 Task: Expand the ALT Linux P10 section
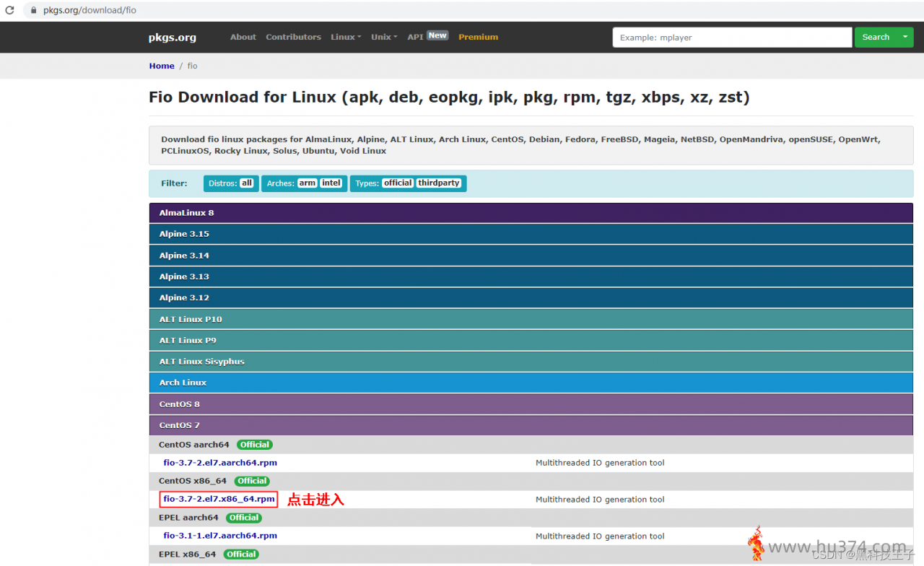point(531,319)
